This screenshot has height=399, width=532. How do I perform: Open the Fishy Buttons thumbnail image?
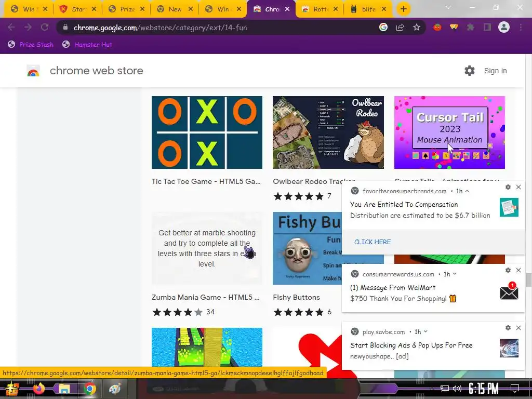tap(307, 248)
